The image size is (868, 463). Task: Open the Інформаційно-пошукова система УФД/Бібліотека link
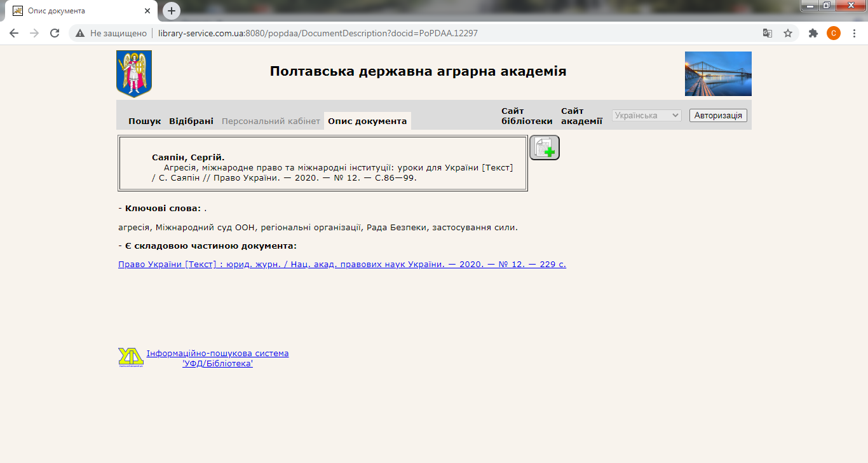tap(217, 358)
